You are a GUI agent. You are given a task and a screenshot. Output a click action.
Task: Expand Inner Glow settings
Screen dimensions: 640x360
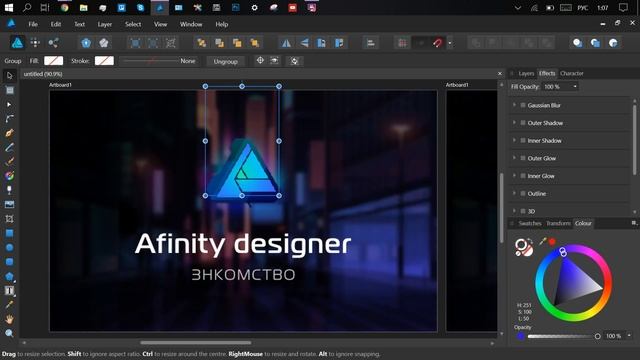tap(514, 176)
